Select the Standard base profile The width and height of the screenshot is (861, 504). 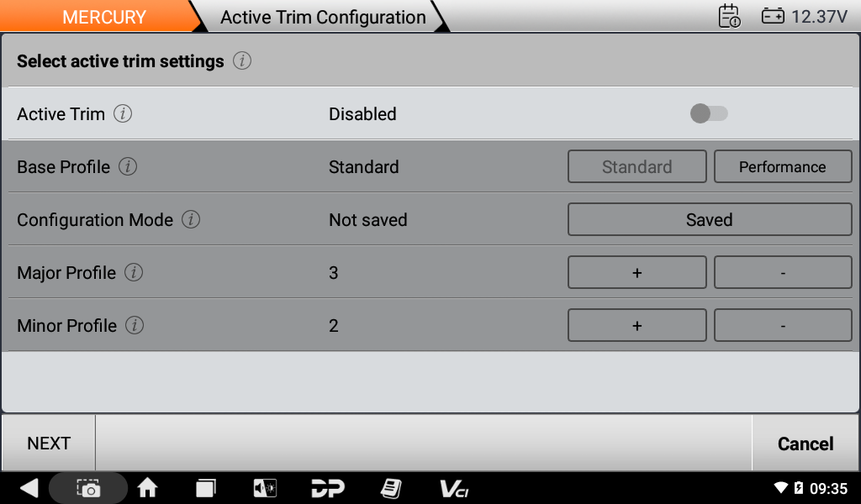637,167
